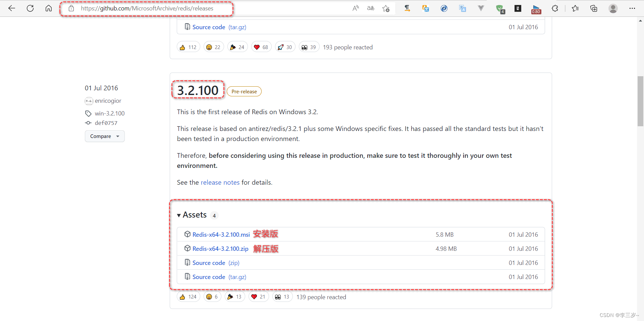Open the commit def0757
The image size is (644, 321).
click(x=106, y=123)
